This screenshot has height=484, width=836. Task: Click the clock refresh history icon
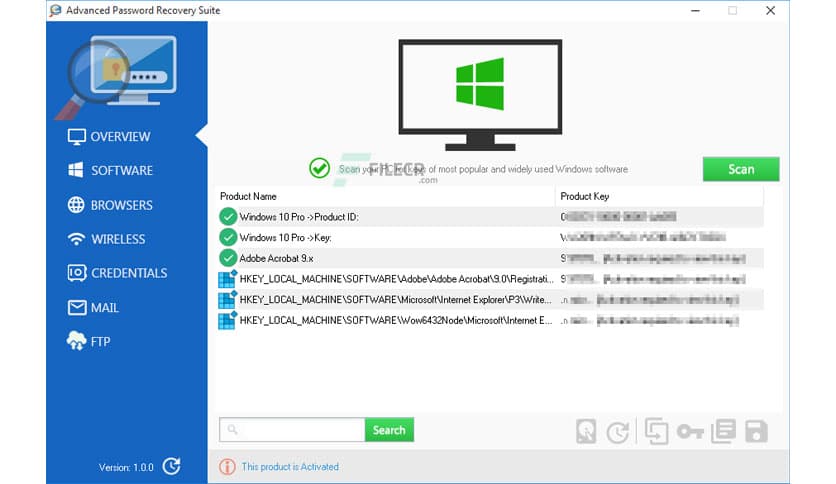618,432
